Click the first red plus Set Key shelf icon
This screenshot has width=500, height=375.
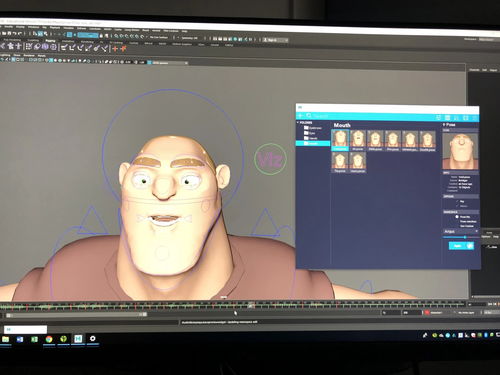pyautogui.click(x=115, y=49)
